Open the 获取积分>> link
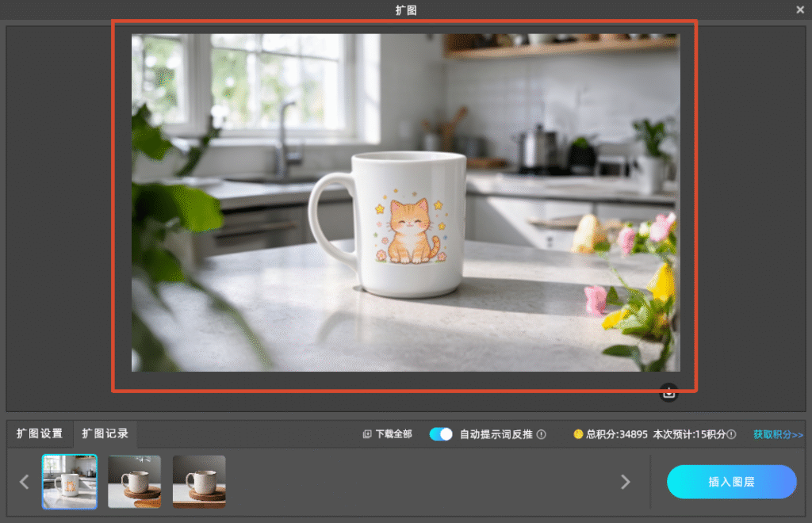 (778, 434)
